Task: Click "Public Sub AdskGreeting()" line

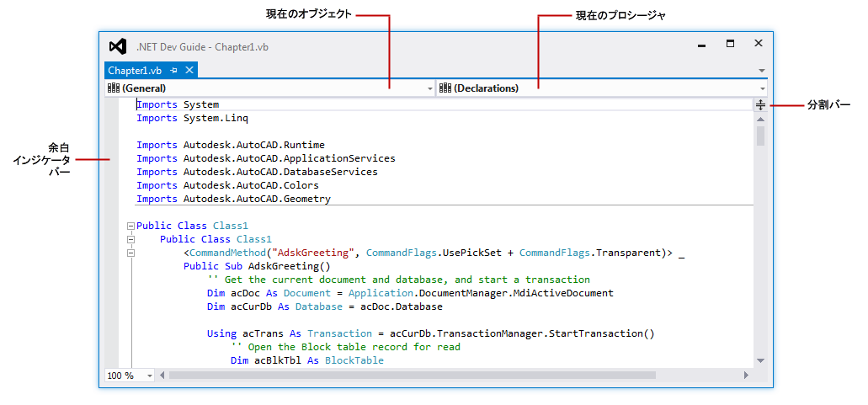Action: tap(257, 266)
